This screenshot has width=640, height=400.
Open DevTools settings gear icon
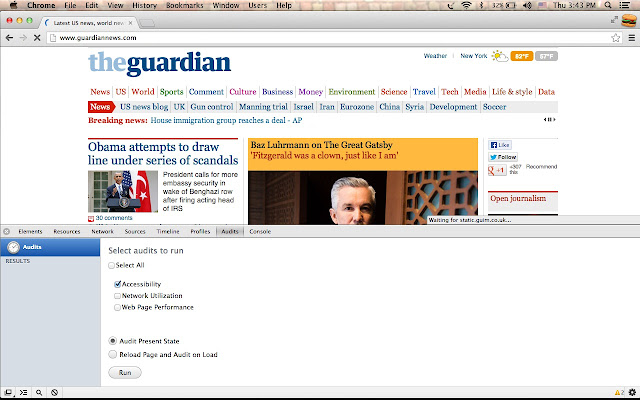(632, 392)
